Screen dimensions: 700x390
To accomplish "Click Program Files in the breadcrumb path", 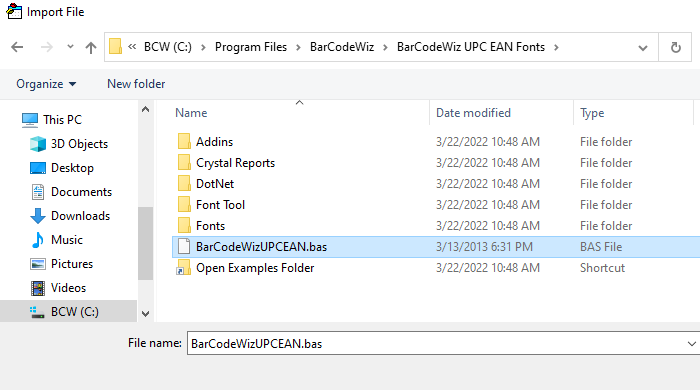I will (x=251, y=47).
